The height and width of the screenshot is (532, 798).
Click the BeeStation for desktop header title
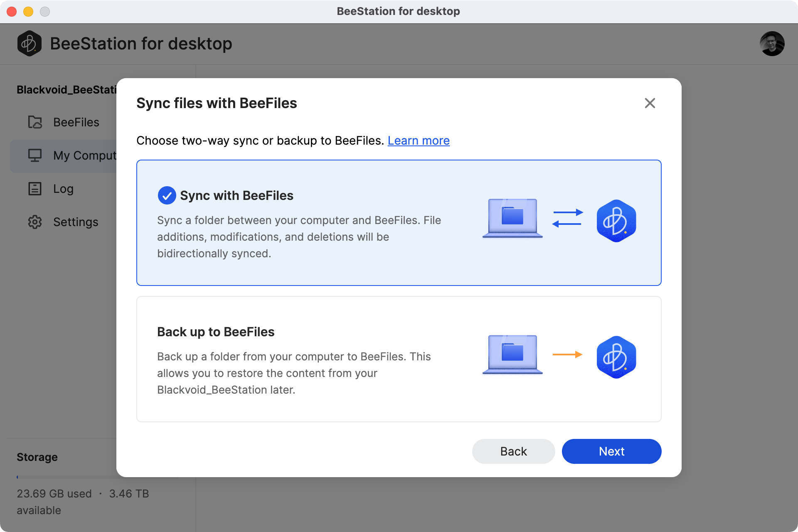[x=141, y=43]
